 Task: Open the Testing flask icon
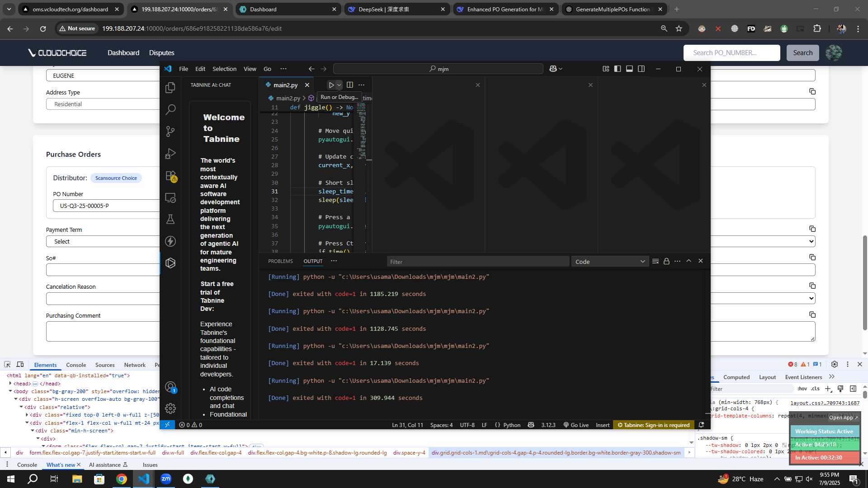(170, 219)
